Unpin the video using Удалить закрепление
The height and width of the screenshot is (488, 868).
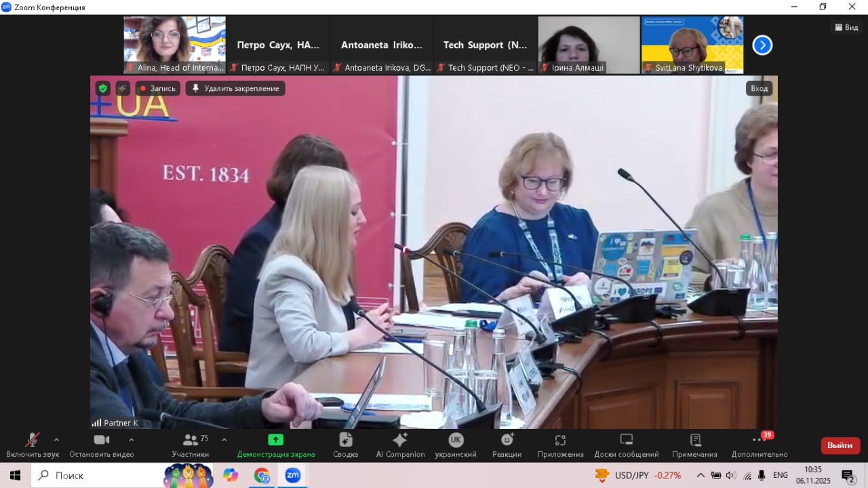tap(235, 88)
